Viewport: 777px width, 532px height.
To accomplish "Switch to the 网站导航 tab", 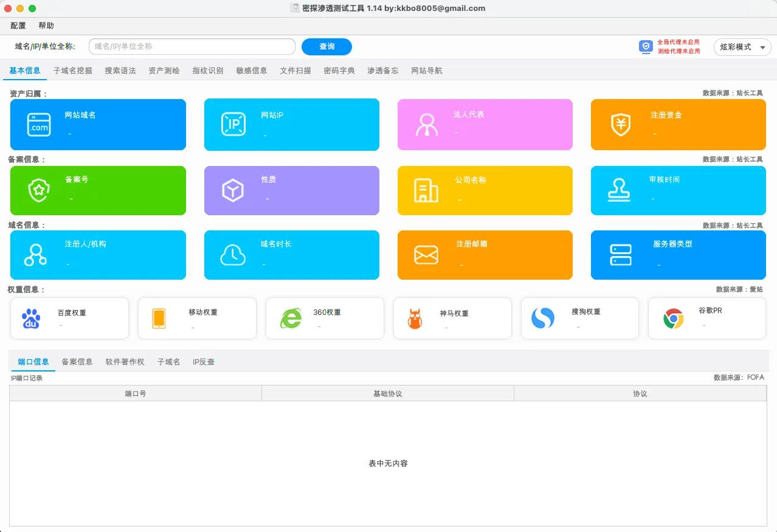I will pyautogui.click(x=427, y=71).
